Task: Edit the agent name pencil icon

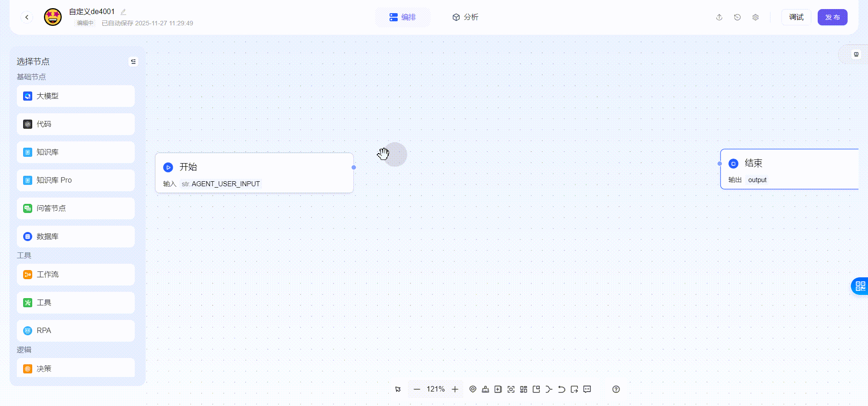Action: 123,12
